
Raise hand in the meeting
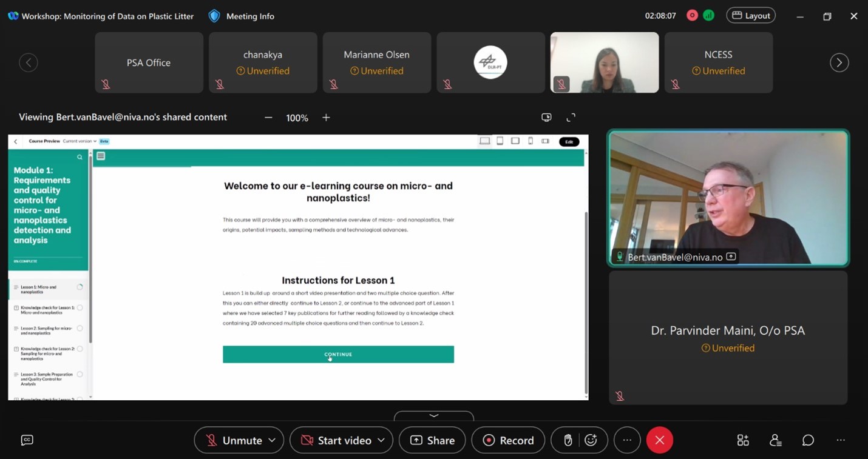click(x=568, y=440)
